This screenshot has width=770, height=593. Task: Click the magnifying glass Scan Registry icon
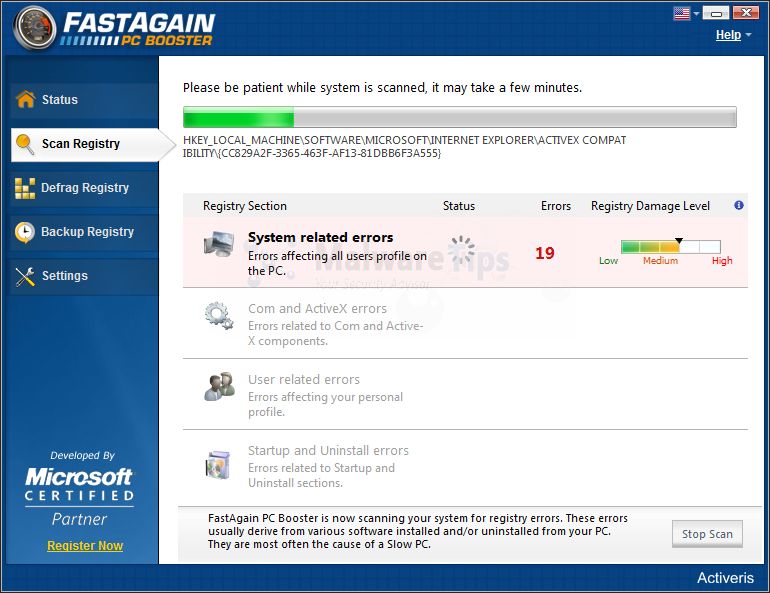[25, 144]
